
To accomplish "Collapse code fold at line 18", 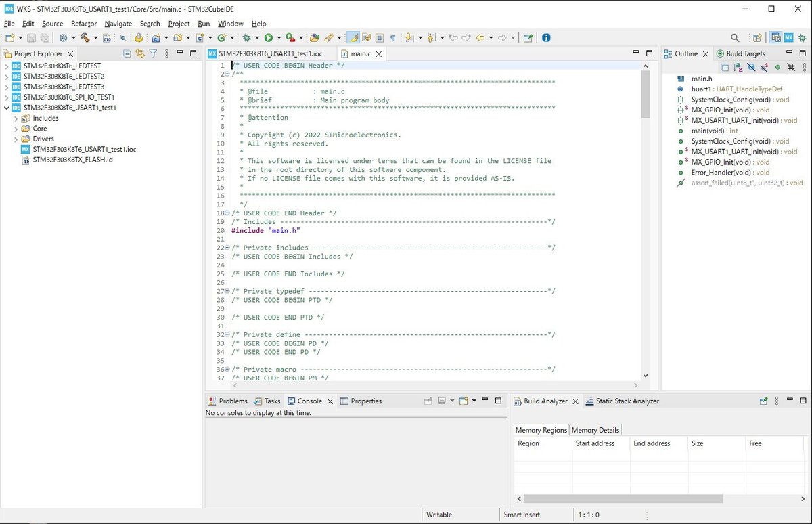I will pyautogui.click(x=227, y=213).
